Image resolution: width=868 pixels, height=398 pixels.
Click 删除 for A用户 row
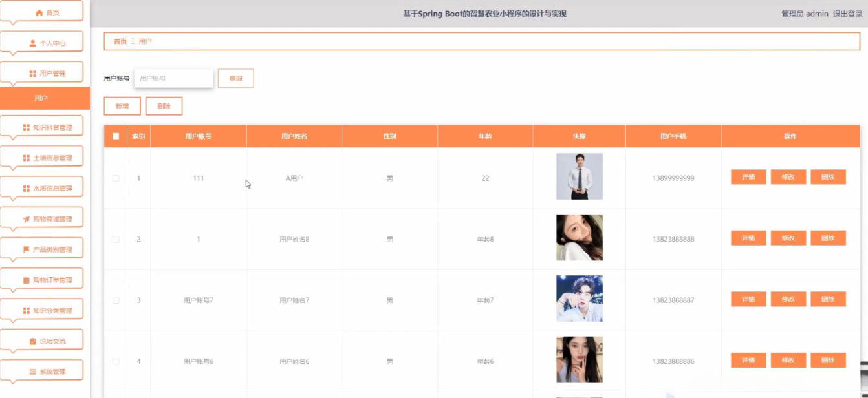(828, 177)
